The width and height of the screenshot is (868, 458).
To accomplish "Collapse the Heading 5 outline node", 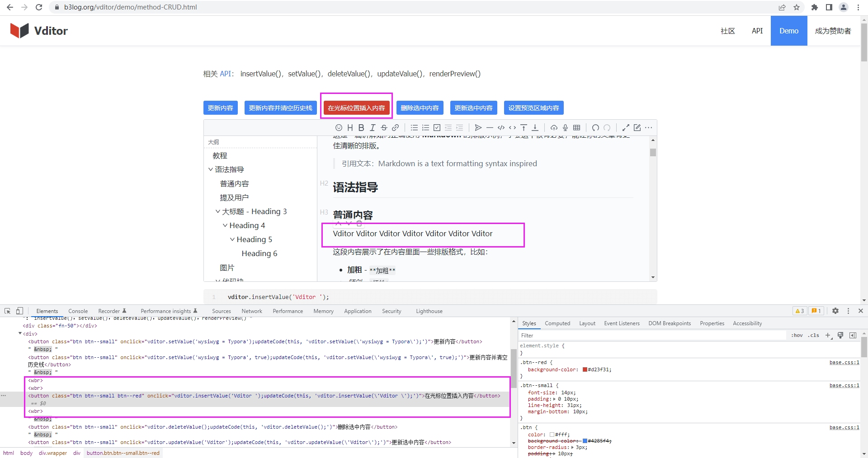I will click(232, 239).
